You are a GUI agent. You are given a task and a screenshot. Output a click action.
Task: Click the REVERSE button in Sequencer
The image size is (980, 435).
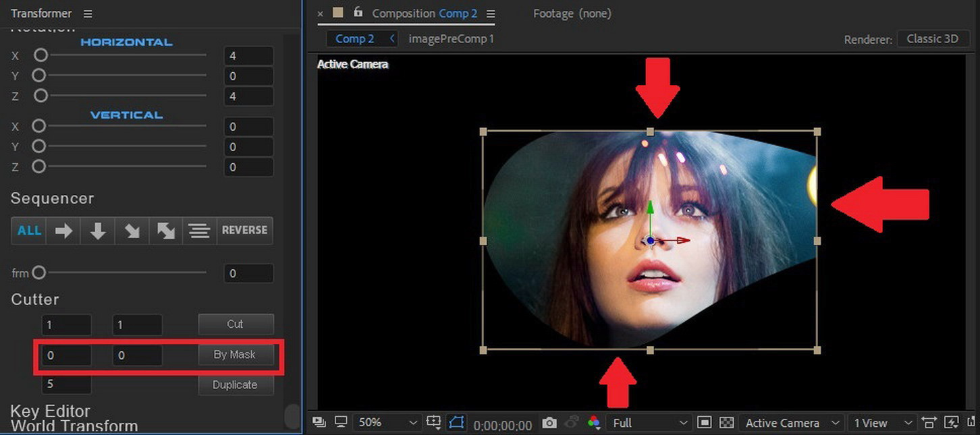pos(244,231)
